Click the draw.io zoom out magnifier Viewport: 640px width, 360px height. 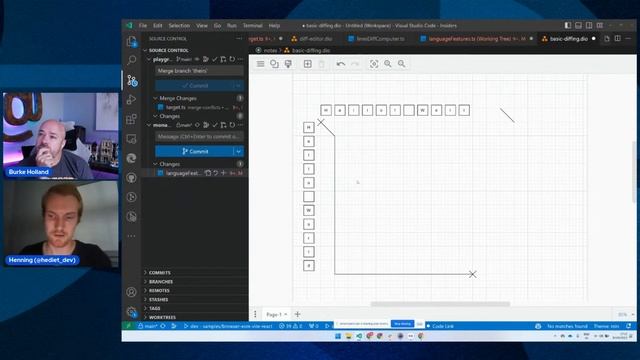point(402,64)
